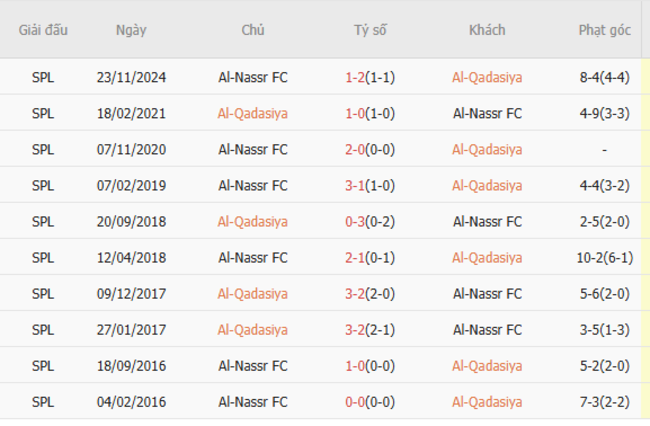Click the Giải đấu column header
The height and width of the screenshot is (426, 650).
click(x=43, y=30)
